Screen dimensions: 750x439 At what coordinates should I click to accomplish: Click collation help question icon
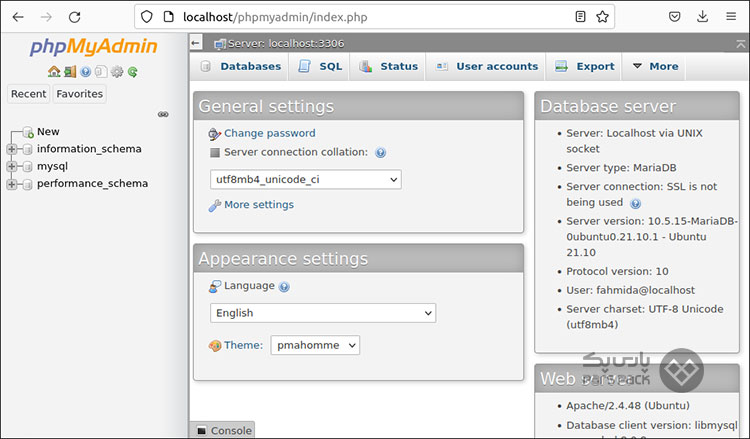coord(380,153)
